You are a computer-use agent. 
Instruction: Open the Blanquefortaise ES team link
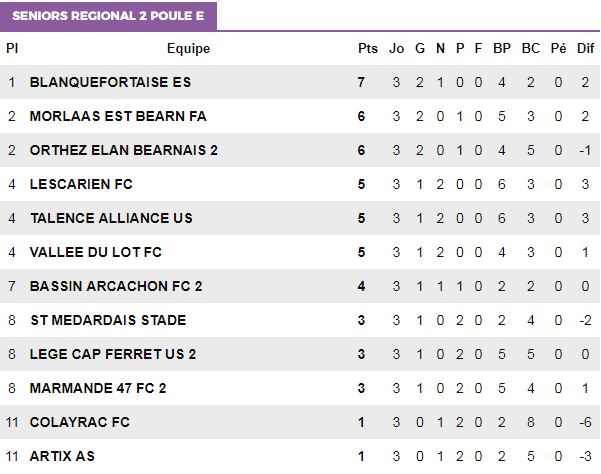[110, 82]
